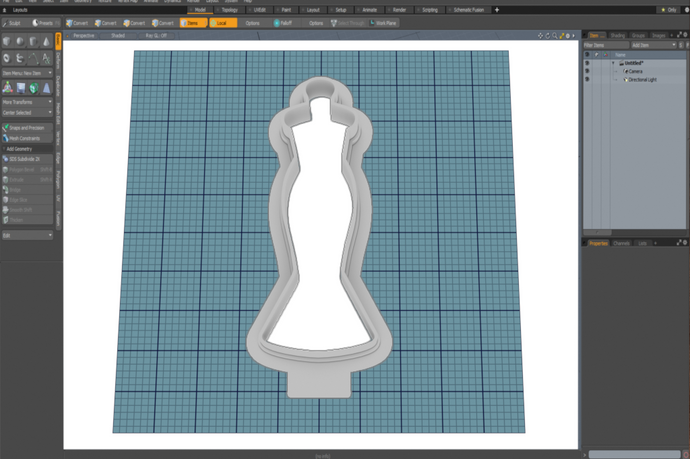
Task: Maximize the Properties panel
Action: [x=679, y=242]
